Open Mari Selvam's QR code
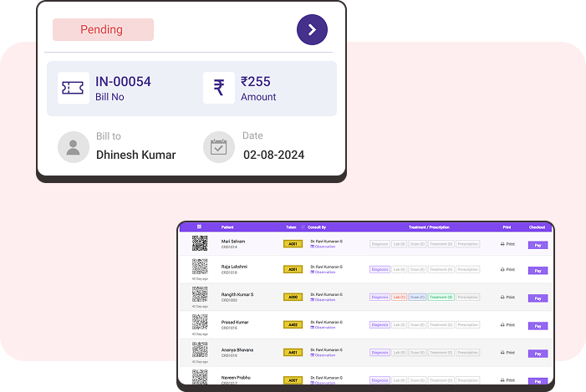 pyautogui.click(x=200, y=243)
